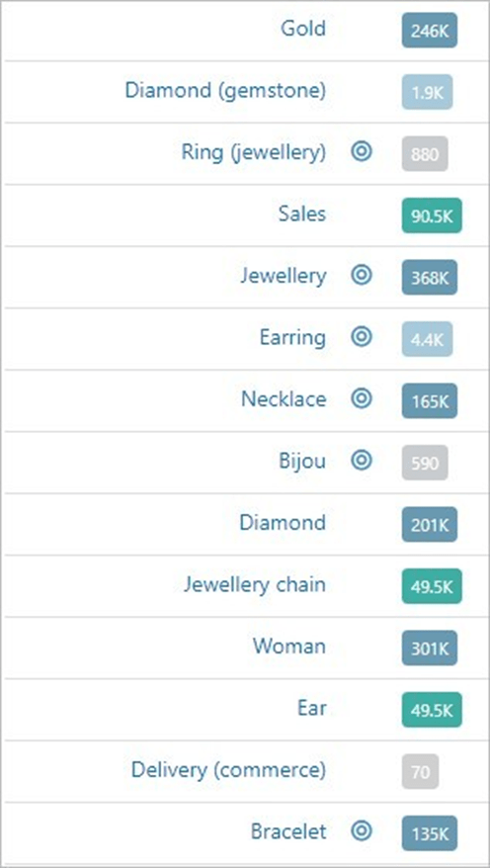The height and width of the screenshot is (868, 490).
Task: Click the 301K badge for Woman
Action: [x=430, y=648]
